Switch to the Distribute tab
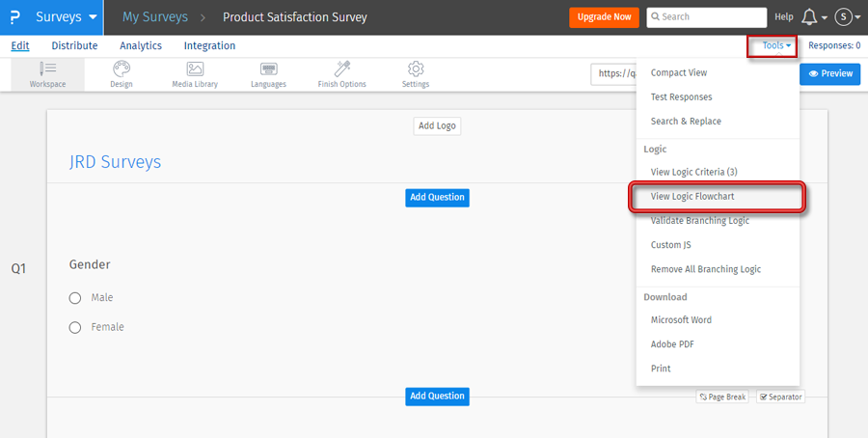This screenshot has width=868, height=438. click(74, 46)
